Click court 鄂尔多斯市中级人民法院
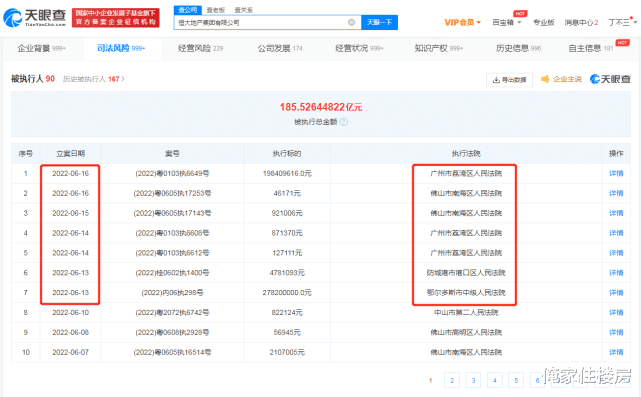 coord(466,293)
